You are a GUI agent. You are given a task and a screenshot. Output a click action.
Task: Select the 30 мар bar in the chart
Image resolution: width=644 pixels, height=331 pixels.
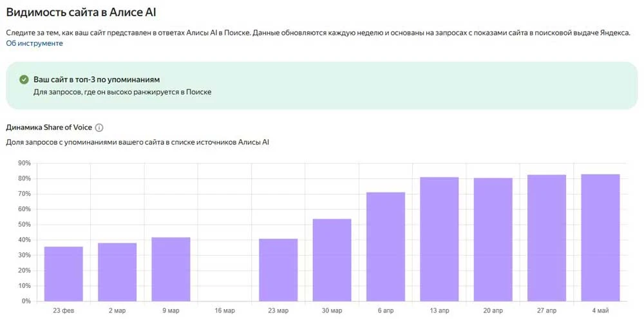[332, 260]
